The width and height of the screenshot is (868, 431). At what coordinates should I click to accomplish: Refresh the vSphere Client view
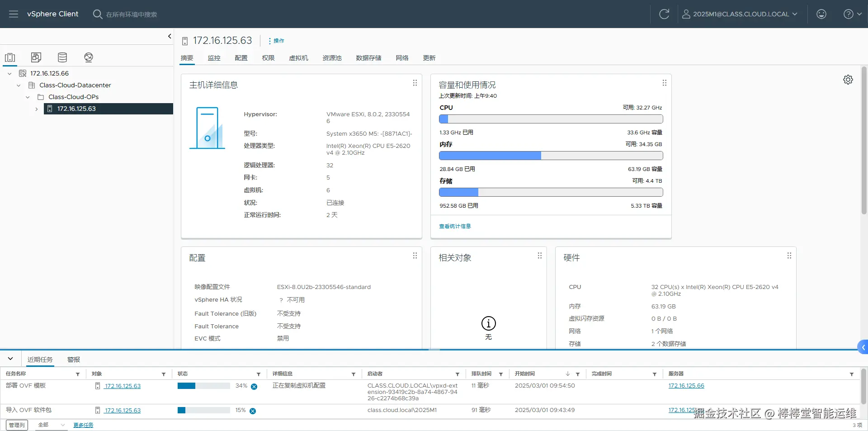[664, 14]
